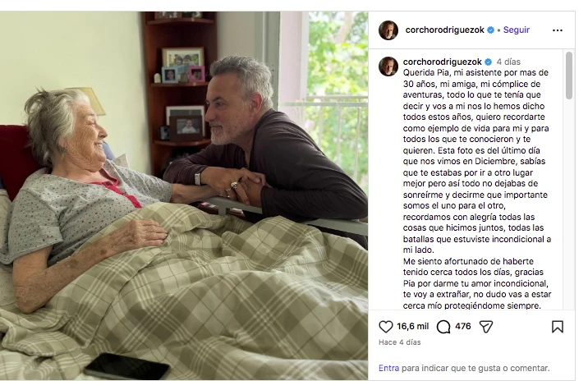Click the bedside photo of the post
The width and height of the screenshot is (588, 390).
[x=184, y=195]
